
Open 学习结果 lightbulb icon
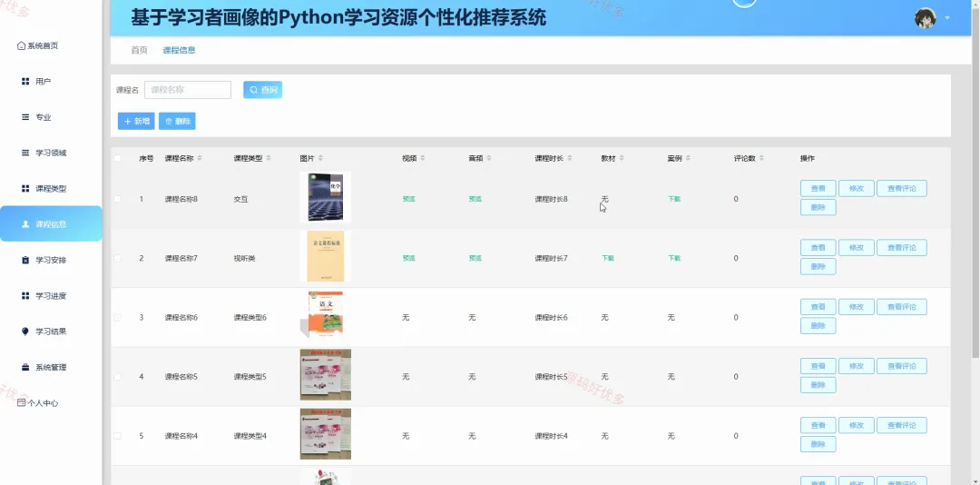[25, 331]
